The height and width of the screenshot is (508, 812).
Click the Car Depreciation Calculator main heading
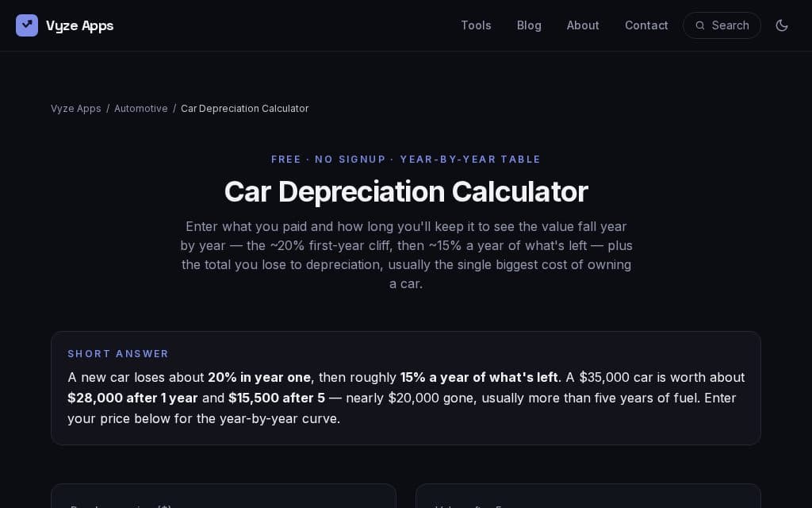[x=406, y=191]
